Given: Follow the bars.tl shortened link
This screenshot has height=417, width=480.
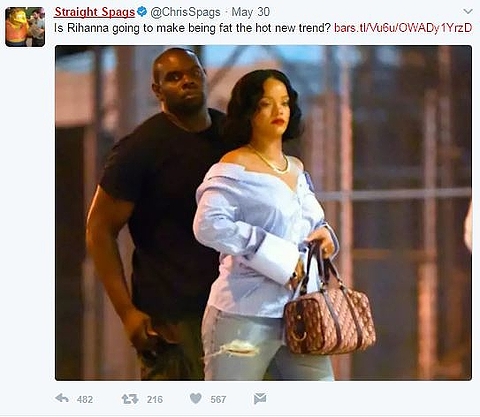Looking at the screenshot, I should point(403,28).
